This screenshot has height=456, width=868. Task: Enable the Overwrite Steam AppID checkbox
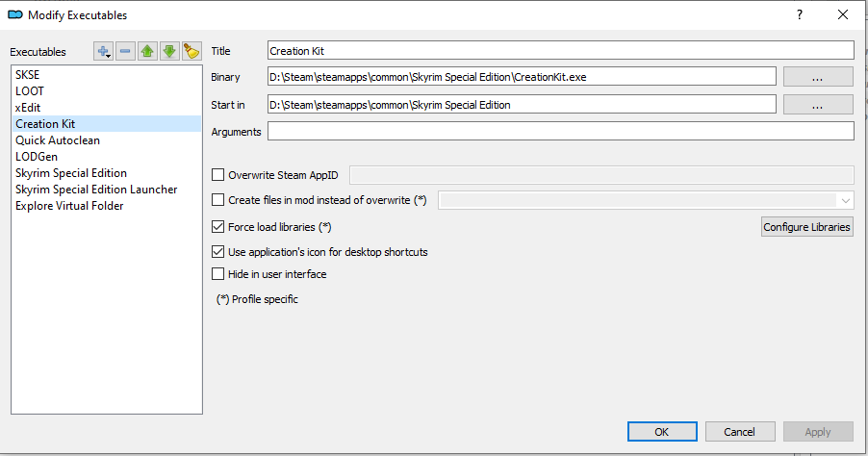217,174
